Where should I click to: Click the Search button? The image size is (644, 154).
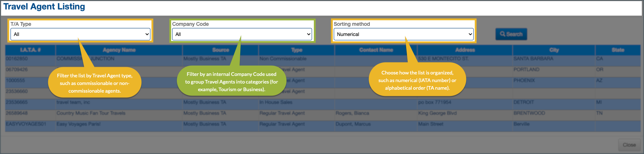coord(511,34)
